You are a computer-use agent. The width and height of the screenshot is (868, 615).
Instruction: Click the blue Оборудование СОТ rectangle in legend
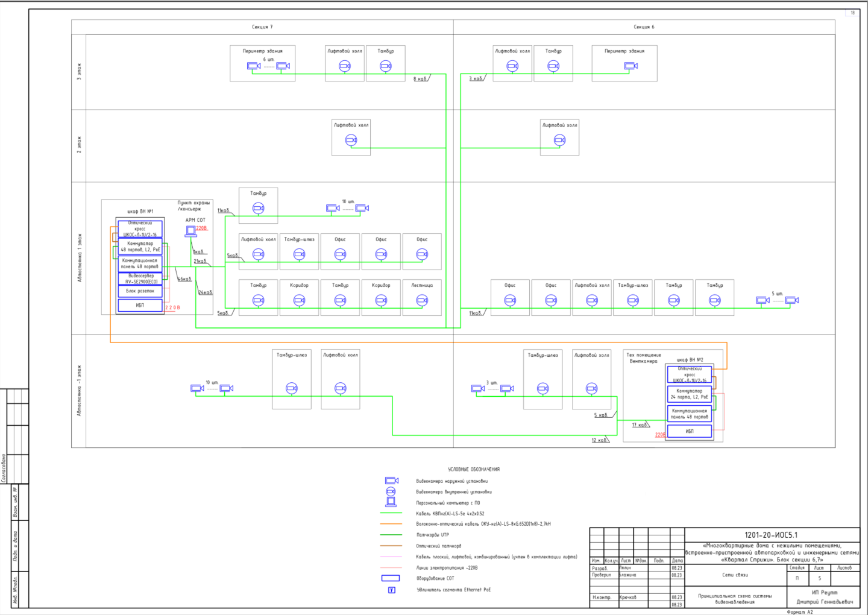tap(391, 578)
